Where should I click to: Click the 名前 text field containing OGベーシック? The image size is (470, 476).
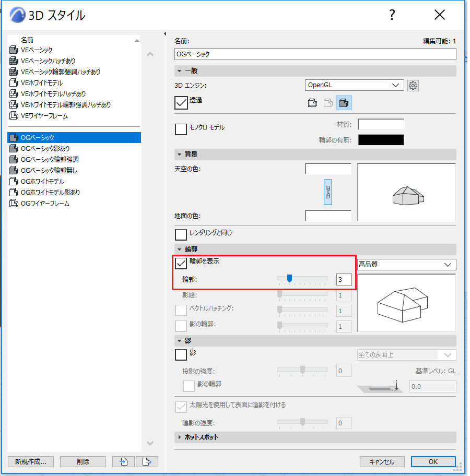click(315, 54)
